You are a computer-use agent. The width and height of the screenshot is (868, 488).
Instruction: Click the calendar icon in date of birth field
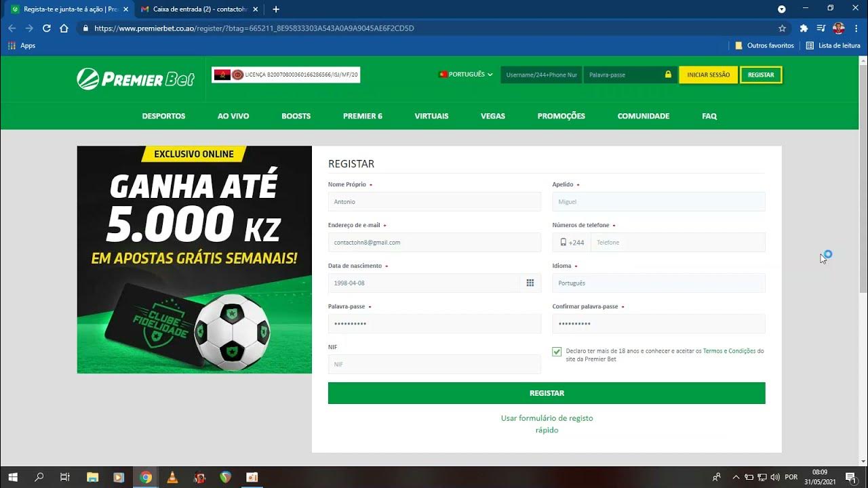530,283
